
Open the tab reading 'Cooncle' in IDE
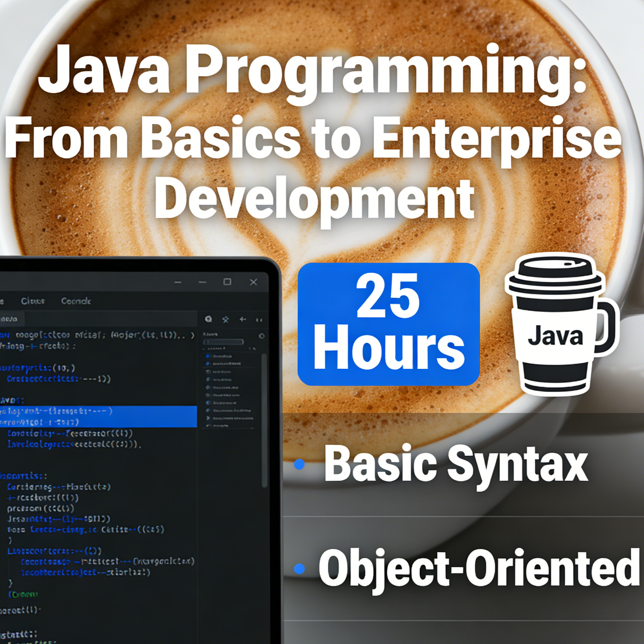click(x=76, y=301)
